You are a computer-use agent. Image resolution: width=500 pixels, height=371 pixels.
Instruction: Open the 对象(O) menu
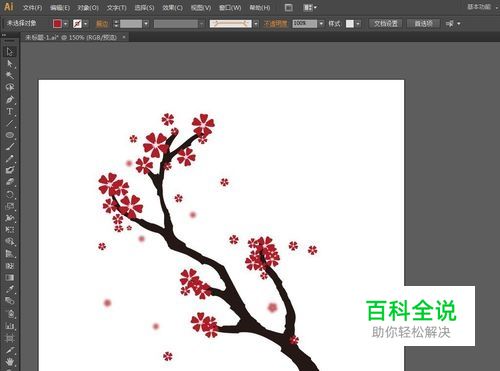coord(88,8)
